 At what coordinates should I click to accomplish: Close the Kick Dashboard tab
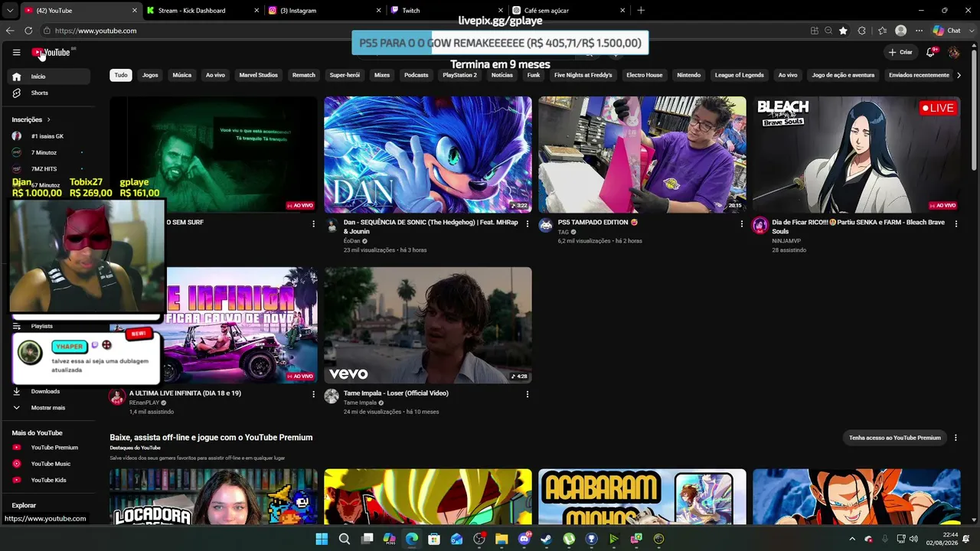tap(257, 11)
